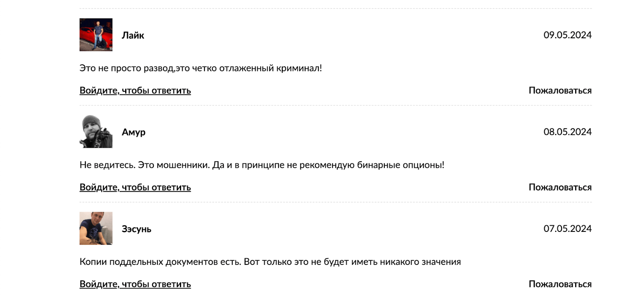Open Амур's black-and-white avatar photo
The width and height of the screenshot is (644, 297).
96,132
